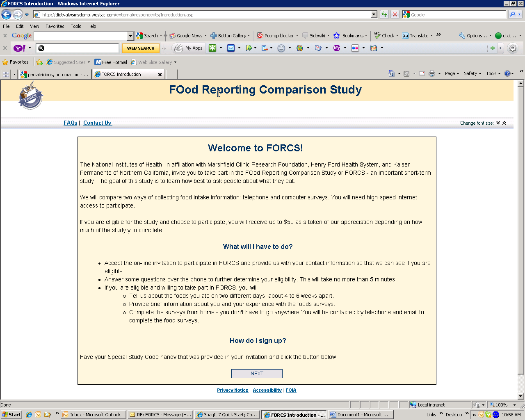
Task: Open the Privacy Notice link
Action: coord(233,390)
